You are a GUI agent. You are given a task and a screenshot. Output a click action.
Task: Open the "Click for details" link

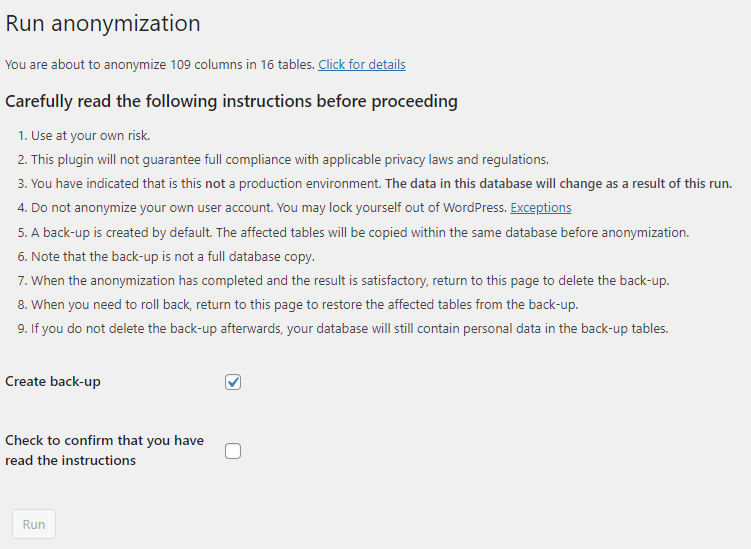tap(361, 65)
